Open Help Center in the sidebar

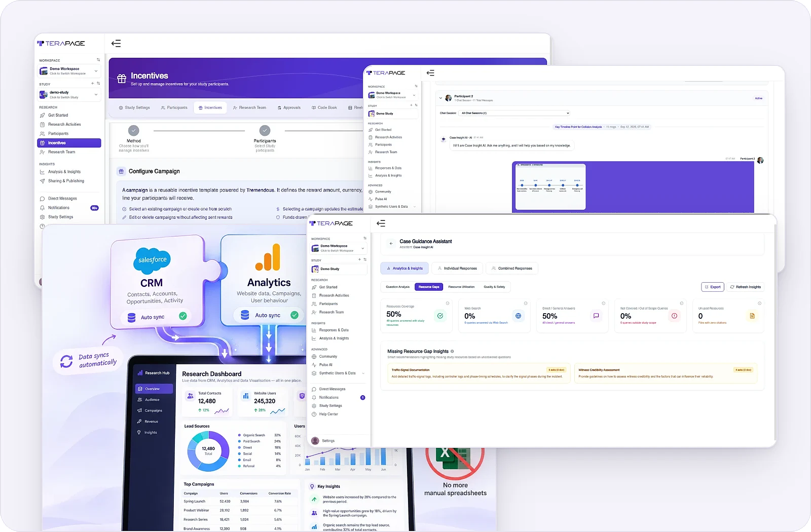click(x=328, y=414)
